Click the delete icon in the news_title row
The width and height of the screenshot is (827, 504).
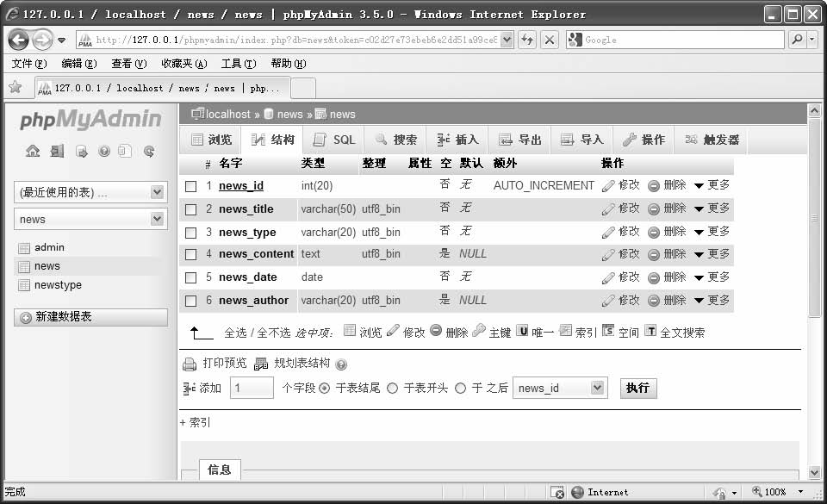pyautogui.click(x=654, y=209)
